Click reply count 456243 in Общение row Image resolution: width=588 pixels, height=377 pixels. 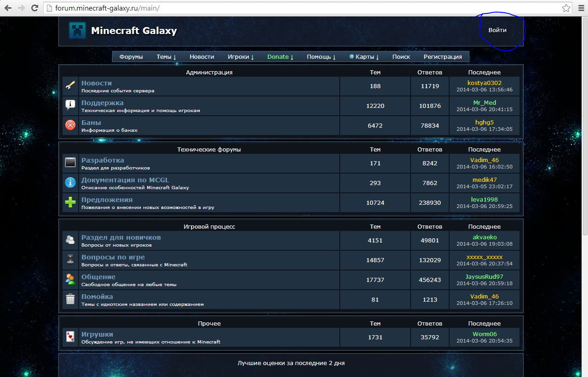(430, 280)
